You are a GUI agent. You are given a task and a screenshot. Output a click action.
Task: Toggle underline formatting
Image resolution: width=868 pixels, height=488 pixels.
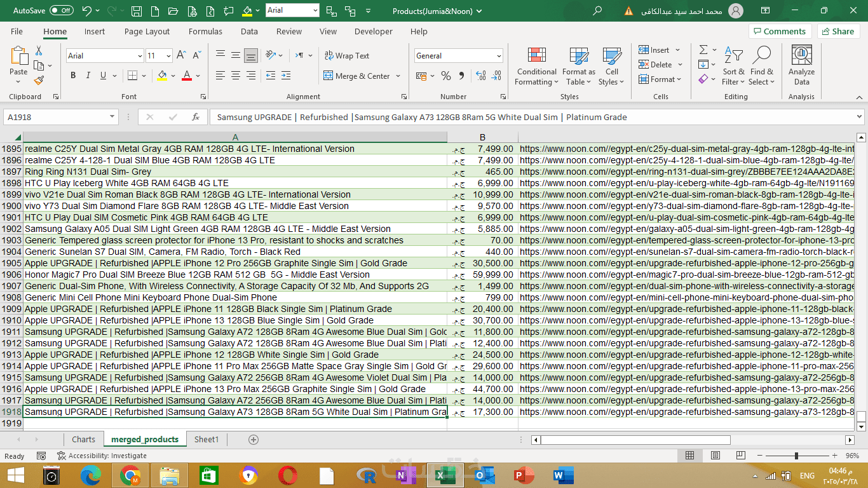pyautogui.click(x=104, y=76)
